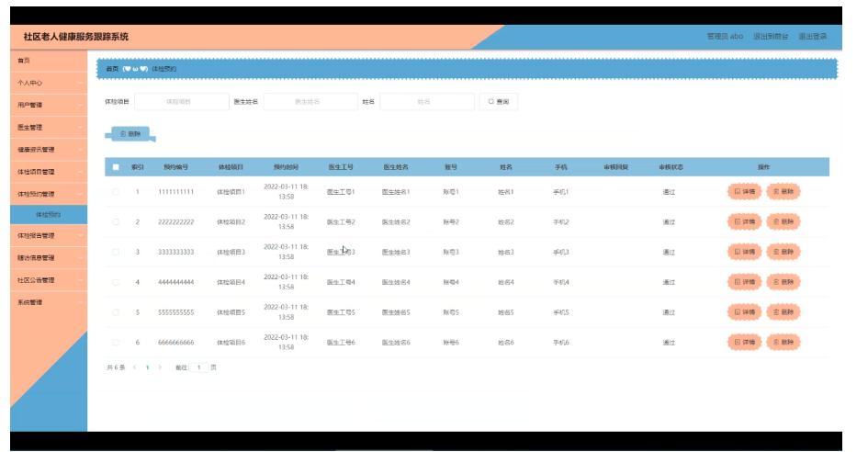Screen dimensions: 868x452
Task: Open 详情 for row 1111111111
Action: coord(744,192)
